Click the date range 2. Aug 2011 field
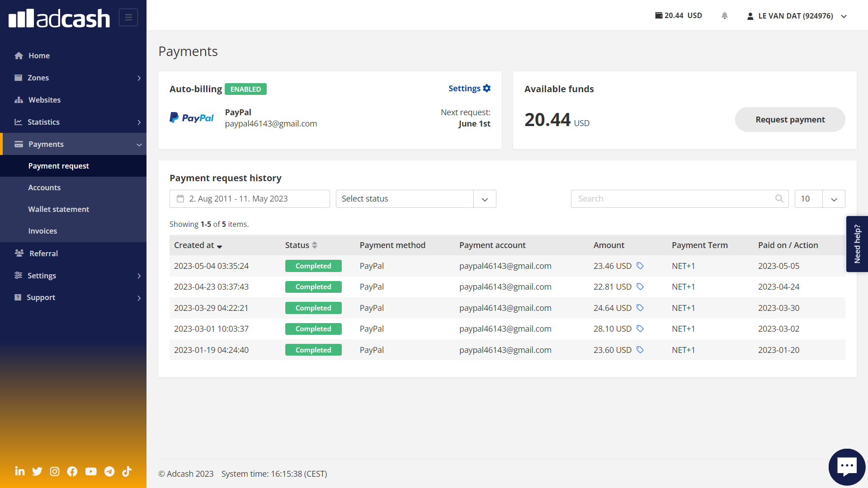Screen dimensions: 868x488 coord(250,199)
